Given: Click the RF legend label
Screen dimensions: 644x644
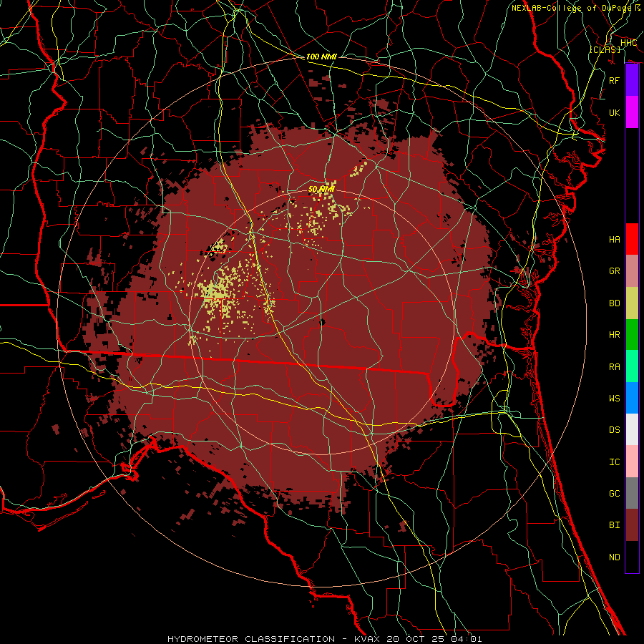Looking at the screenshot, I should pyautogui.click(x=614, y=80).
